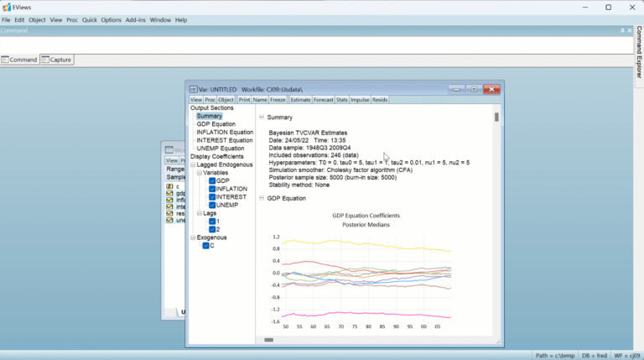
Task: Click the Stats button in Var toolbar
Action: tap(342, 100)
